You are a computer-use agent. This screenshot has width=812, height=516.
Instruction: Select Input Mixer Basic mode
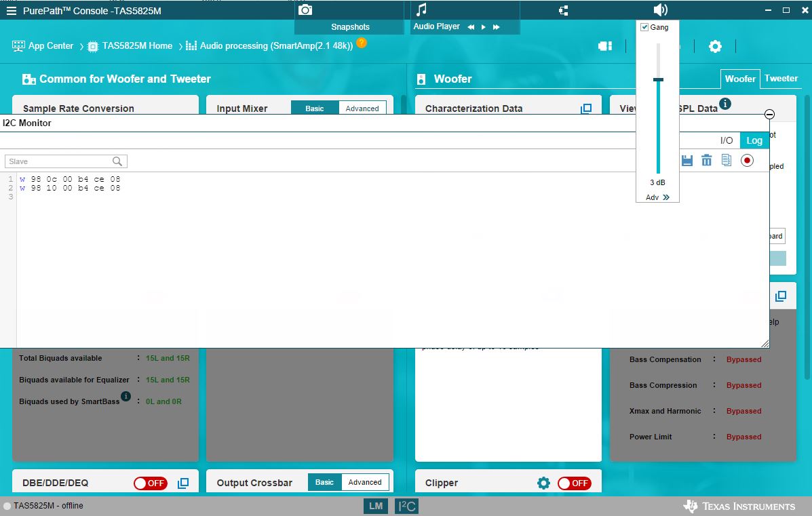pyautogui.click(x=314, y=108)
